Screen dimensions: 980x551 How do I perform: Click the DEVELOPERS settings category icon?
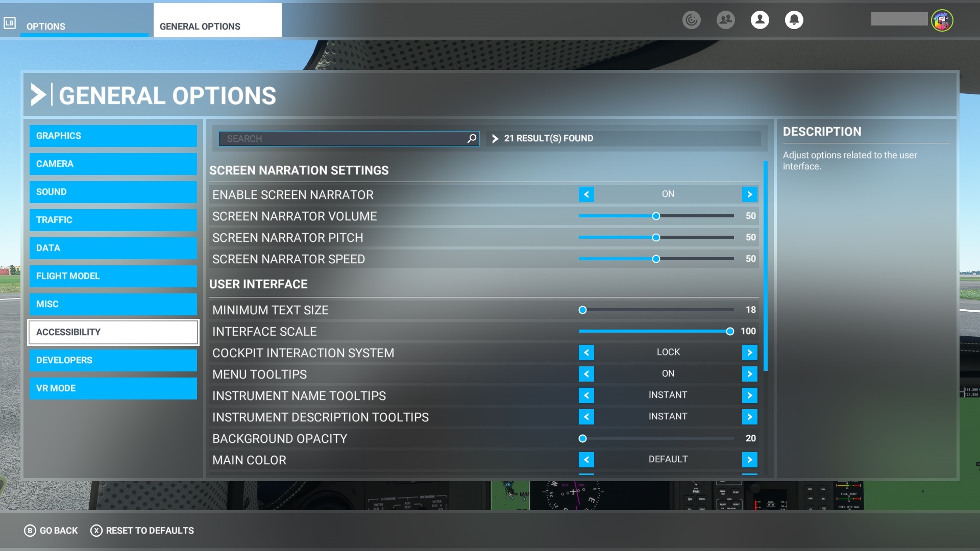pyautogui.click(x=114, y=360)
